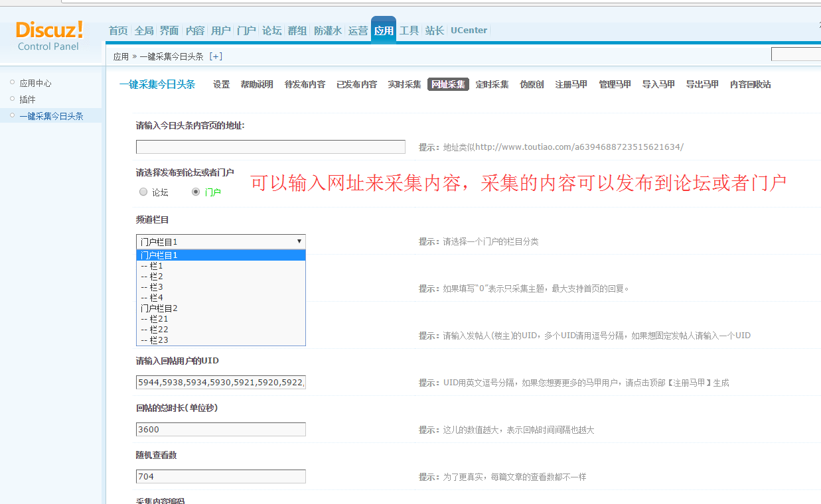Open the 工具 top menu
The image size is (821, 504).
[x=409, y=31]
